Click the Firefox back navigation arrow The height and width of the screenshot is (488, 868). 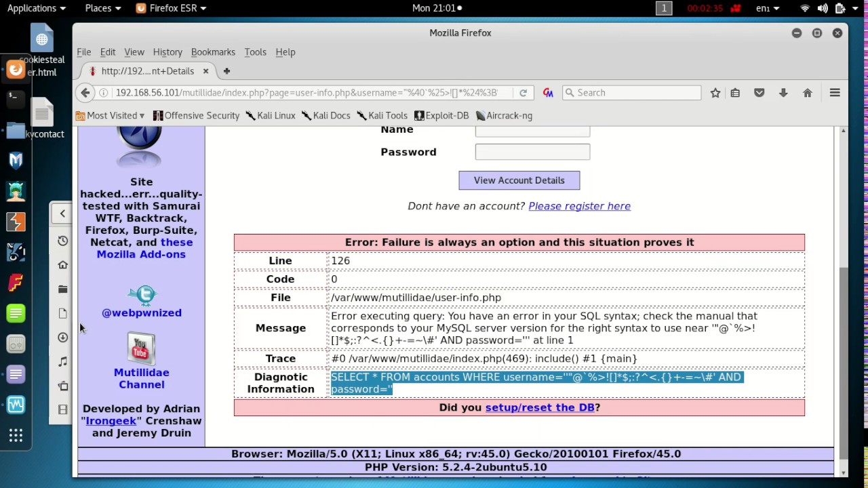coord(85,93)
